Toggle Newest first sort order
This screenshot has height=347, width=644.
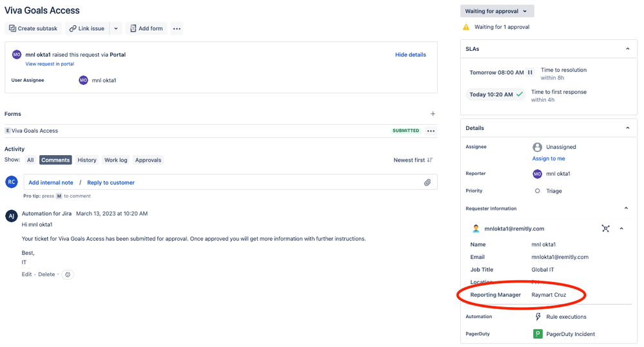pos(413,160)
